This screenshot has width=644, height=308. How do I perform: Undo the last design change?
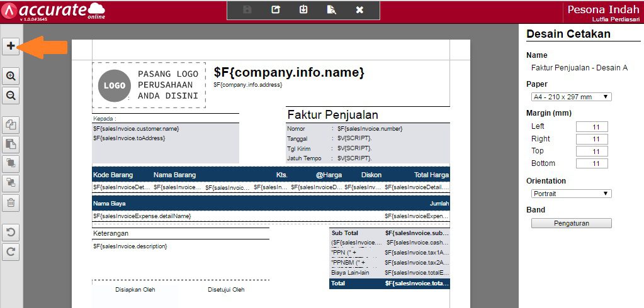[11, 232]
